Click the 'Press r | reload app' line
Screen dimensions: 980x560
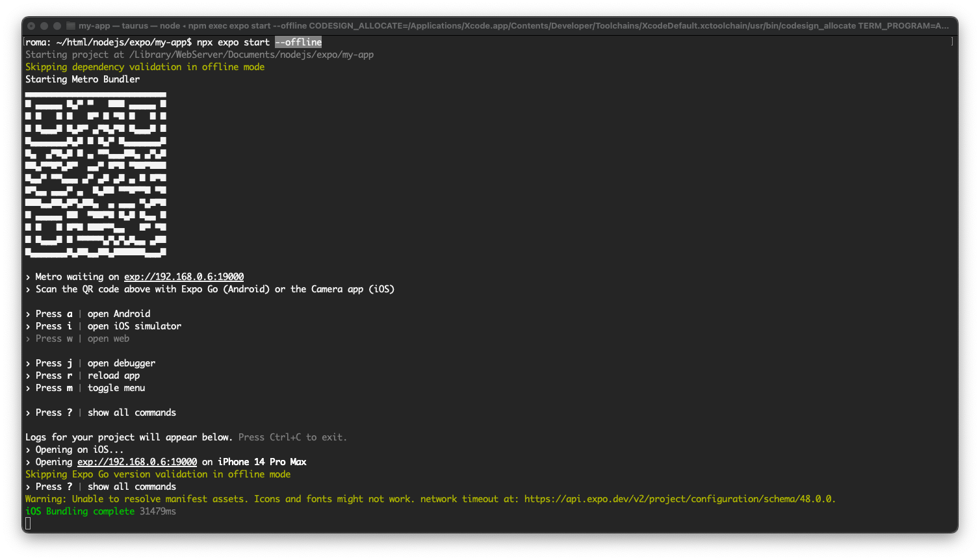pyautogui.click(x=83, y=375)
